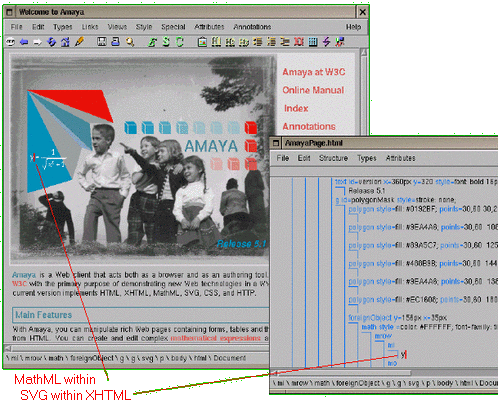The width and height of the screenshot is (498, 402).
Task: Click left arrow of structure view horizontal scrollbar
Action: (274, 372)
